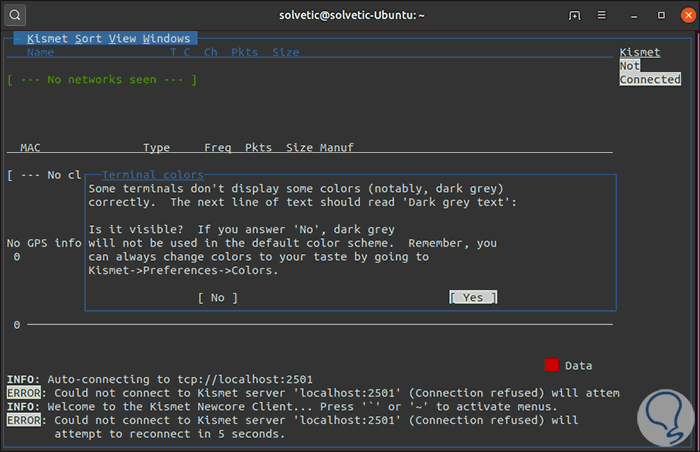Answer No in Terminal colors dialog
The width and height of the screenshot is (700, 452).
(218, 298)
